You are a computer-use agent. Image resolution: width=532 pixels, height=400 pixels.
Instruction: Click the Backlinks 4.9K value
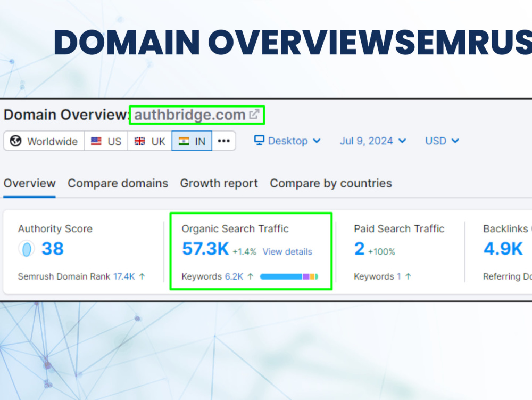503,249
